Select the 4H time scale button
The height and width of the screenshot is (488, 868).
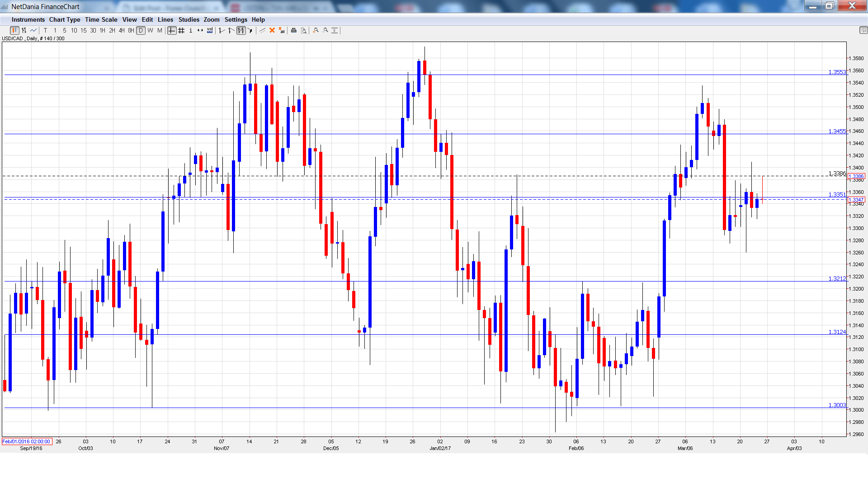(121, 30)
